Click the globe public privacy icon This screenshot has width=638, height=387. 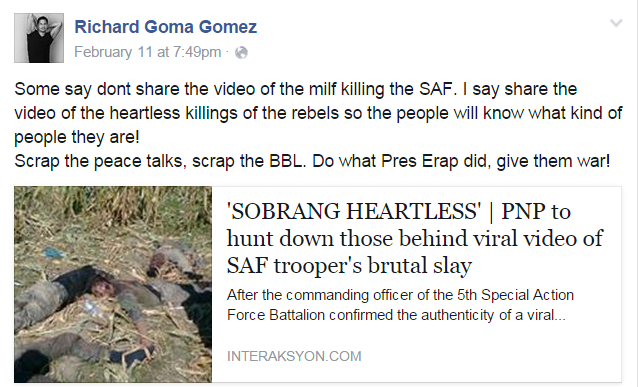pos(241,53)
